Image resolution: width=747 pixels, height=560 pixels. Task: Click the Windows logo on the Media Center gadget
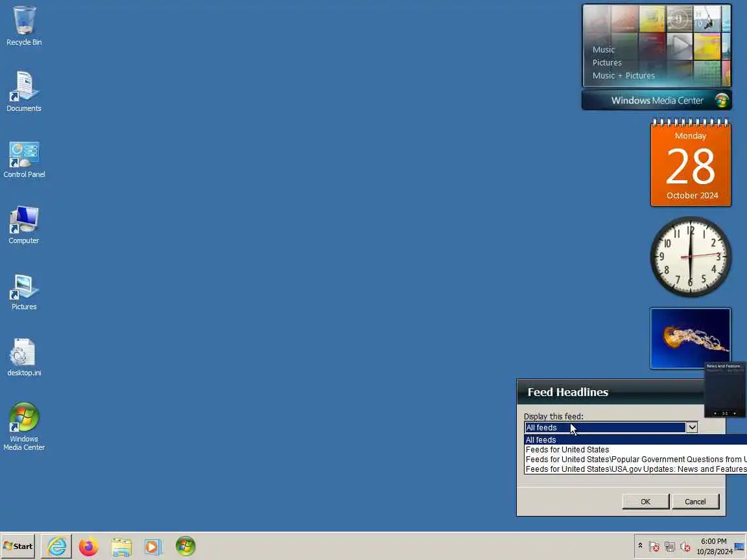(722, 100)
